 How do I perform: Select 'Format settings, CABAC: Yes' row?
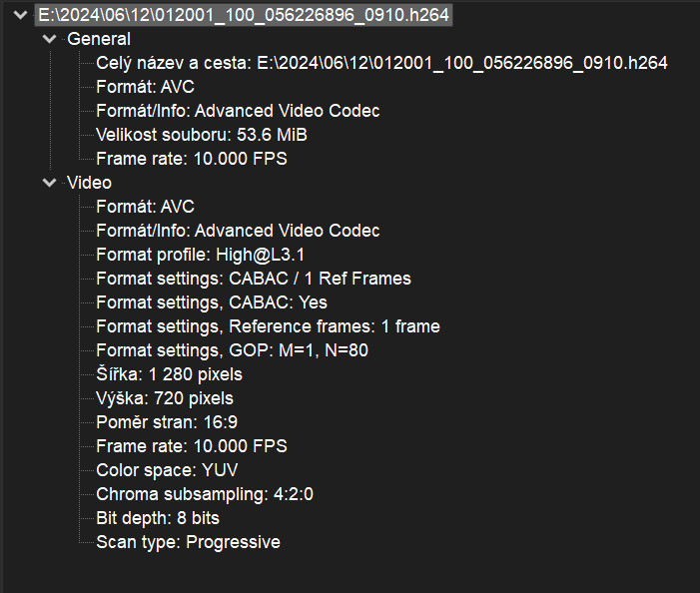(212, 303)
